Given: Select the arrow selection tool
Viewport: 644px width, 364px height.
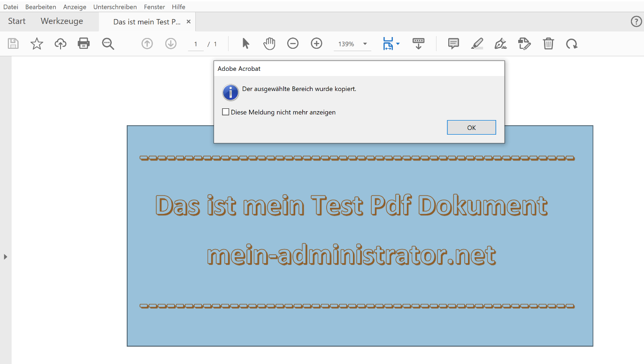Looking at the screenshot, I should (246, 44).
